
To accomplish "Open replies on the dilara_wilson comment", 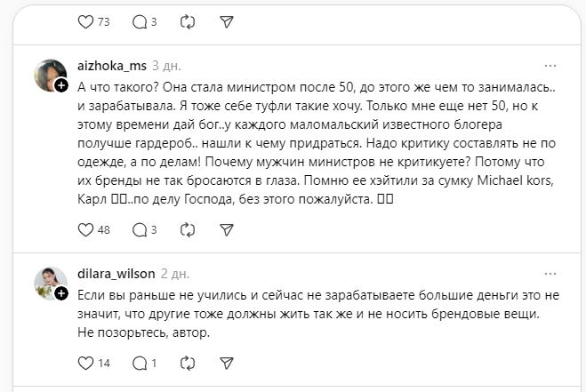I will [x=139, y=363].
